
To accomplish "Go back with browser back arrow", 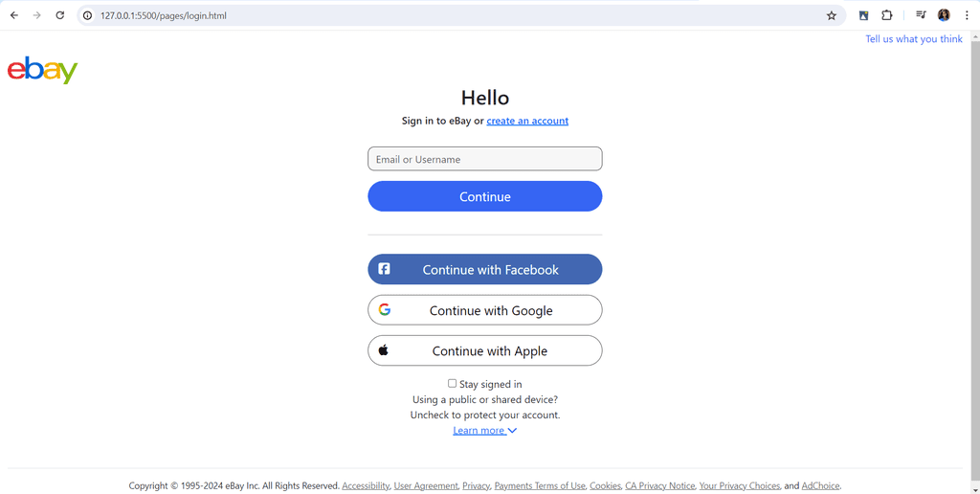I will 13,15.
